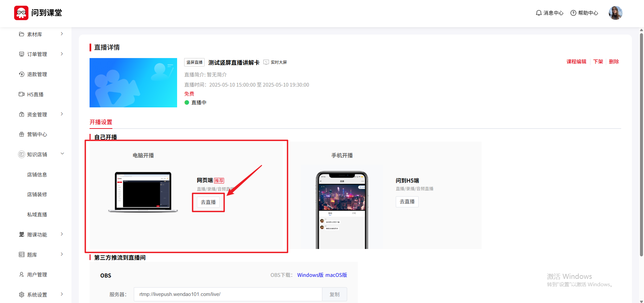Click the title 测试竖屏直播讲解卡
The image size is (644, 303).
234,62
